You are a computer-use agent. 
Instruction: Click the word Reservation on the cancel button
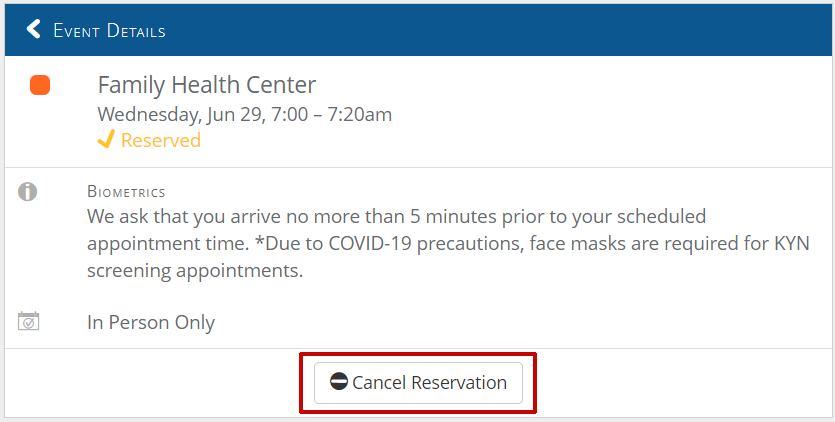459,383
